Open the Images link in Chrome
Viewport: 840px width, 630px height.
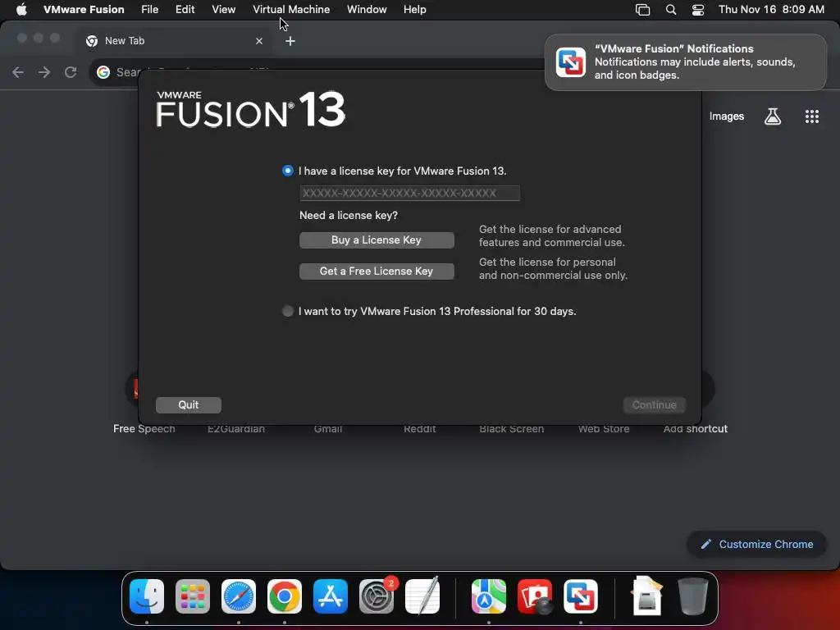727,116
